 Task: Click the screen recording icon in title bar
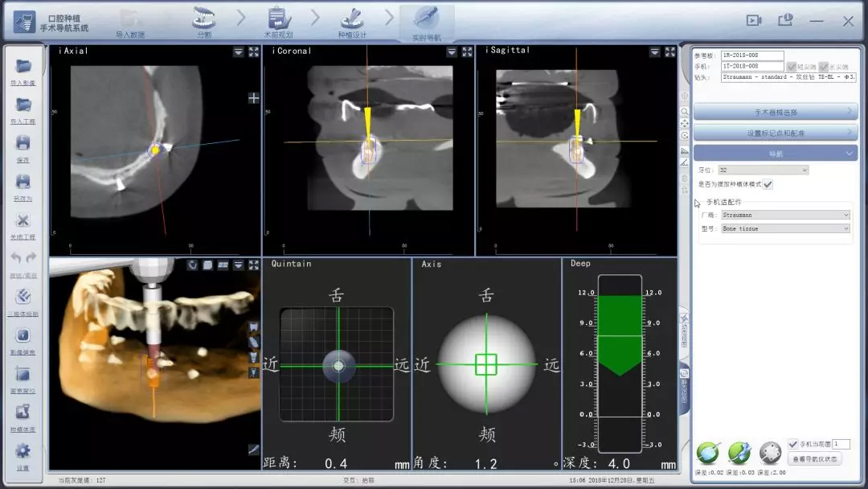753,20
